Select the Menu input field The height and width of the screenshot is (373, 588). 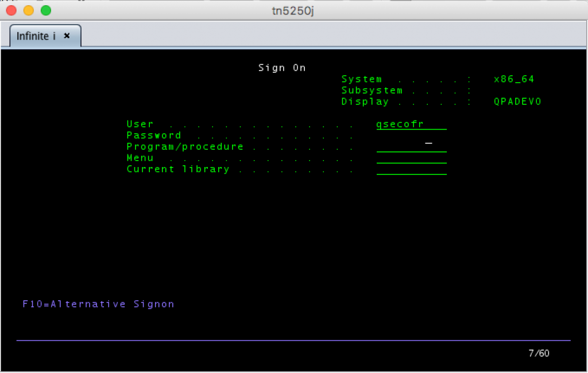tap(411, 158)
